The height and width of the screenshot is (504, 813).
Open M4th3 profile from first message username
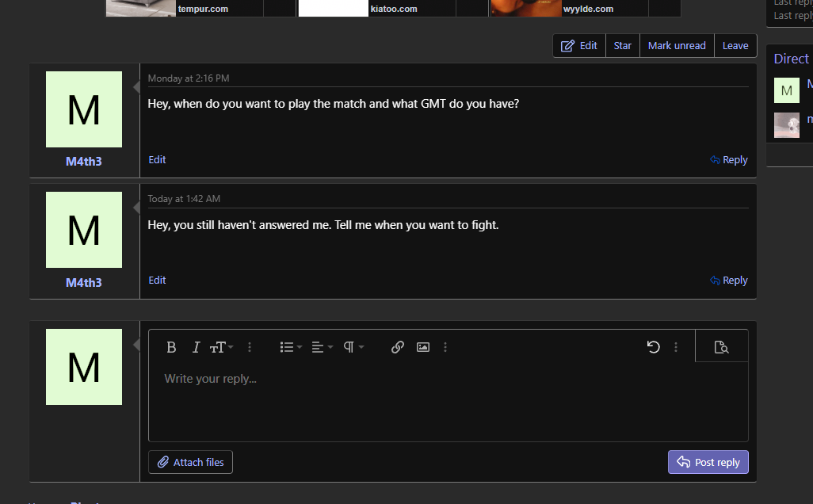point(83,162)
